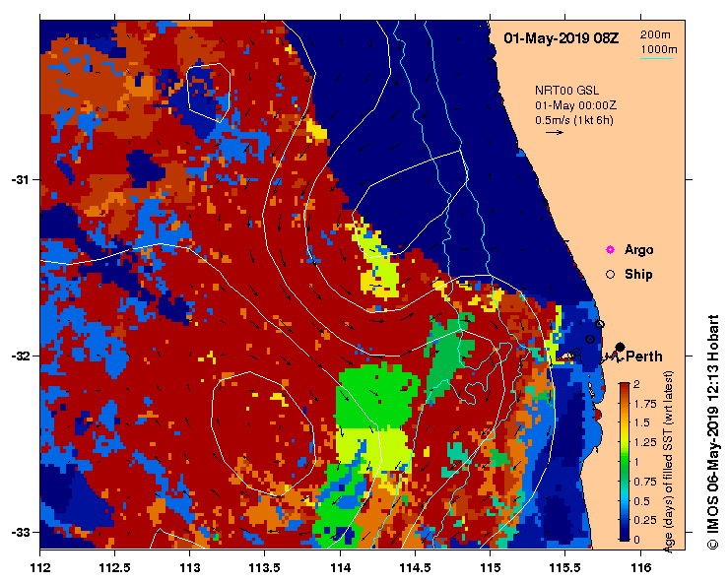Click latitude axis label -33
The width and height of the screenshot is (728, 583).
(20, 533)
